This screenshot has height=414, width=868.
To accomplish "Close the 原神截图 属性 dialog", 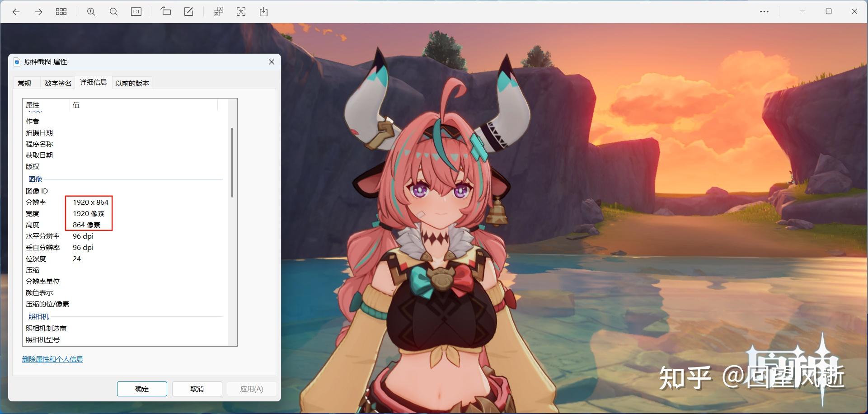I will [272, 62].
